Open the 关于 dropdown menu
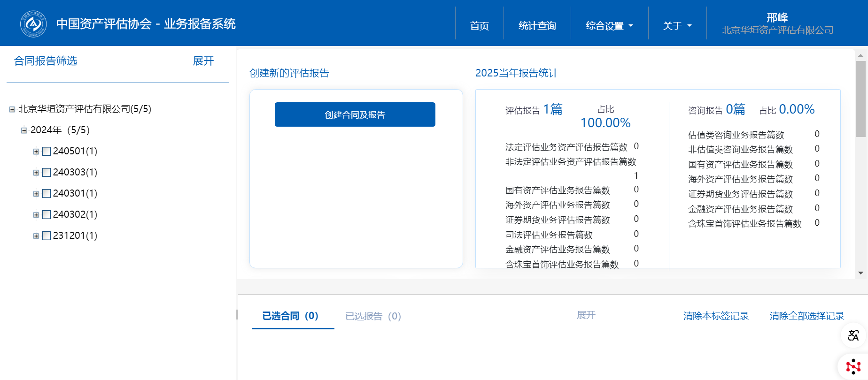Screen dimensions: 868x380 [x=676, y=26]
